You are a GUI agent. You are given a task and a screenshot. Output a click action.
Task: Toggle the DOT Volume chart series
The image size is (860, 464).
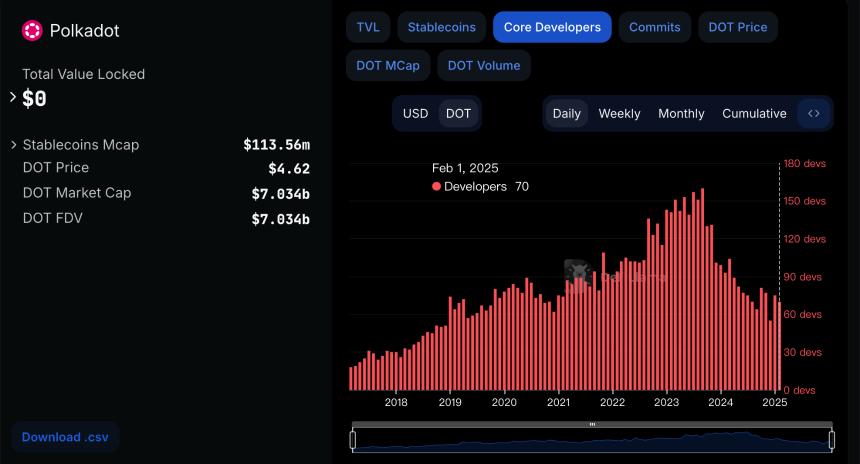(484, 65)
